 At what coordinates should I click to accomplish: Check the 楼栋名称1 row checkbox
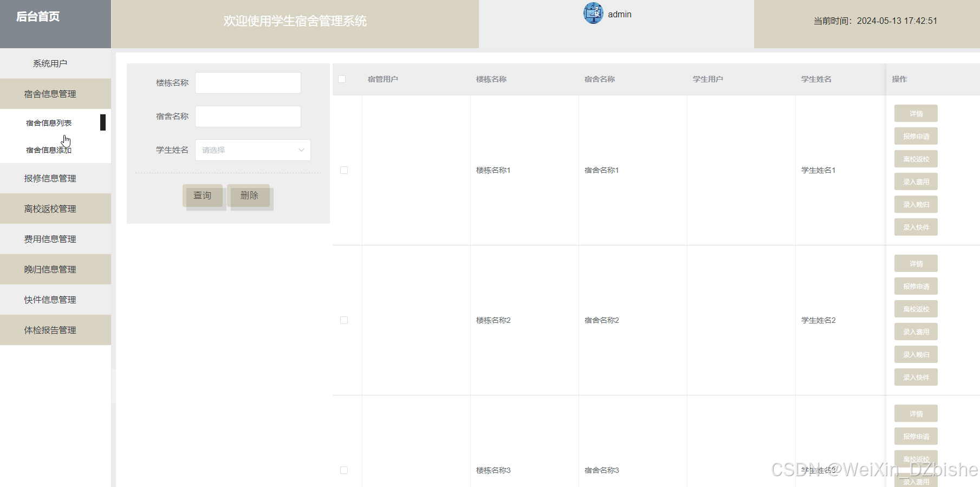pos(344,170)
